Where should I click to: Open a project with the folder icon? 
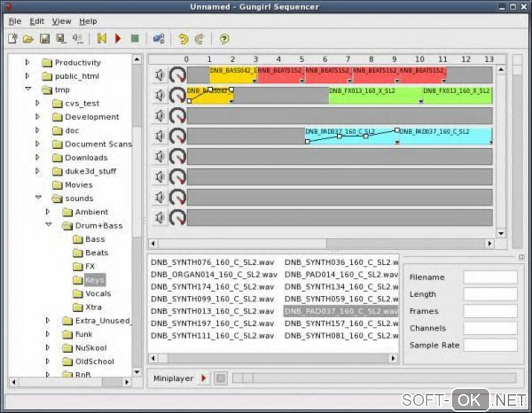point(28,39)
